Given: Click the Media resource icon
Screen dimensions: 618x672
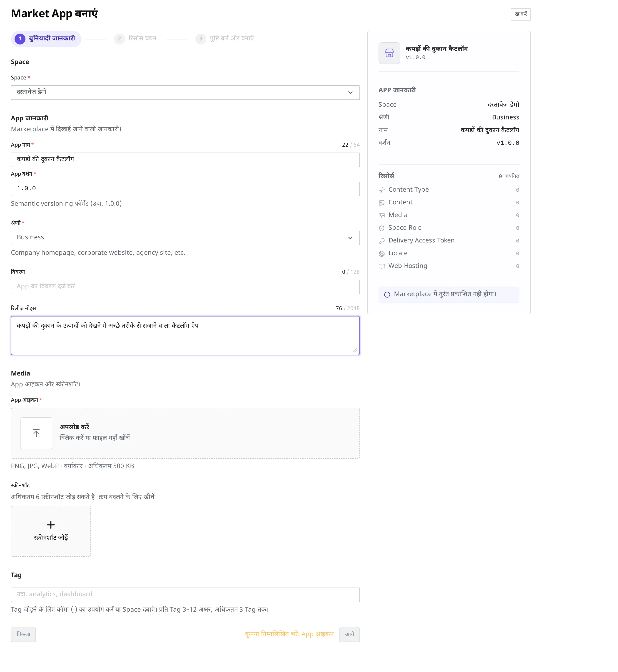Looking at the screenshot, I should [x=381, y=215].
